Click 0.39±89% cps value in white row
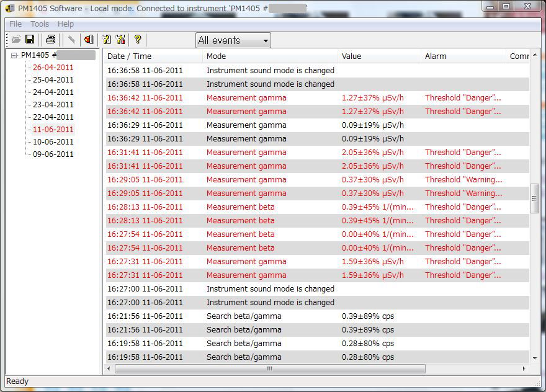The image size is (546, 392). pyautogui.click(x=368, y=316)
